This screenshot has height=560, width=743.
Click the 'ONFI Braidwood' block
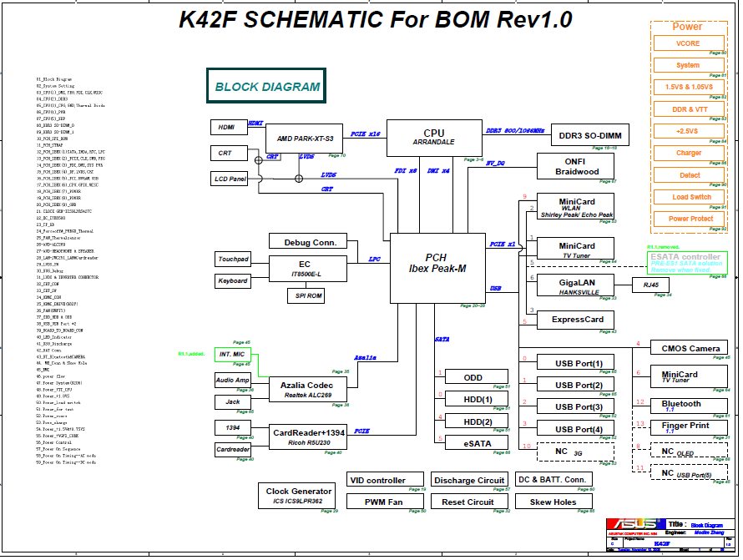[575, 166]
